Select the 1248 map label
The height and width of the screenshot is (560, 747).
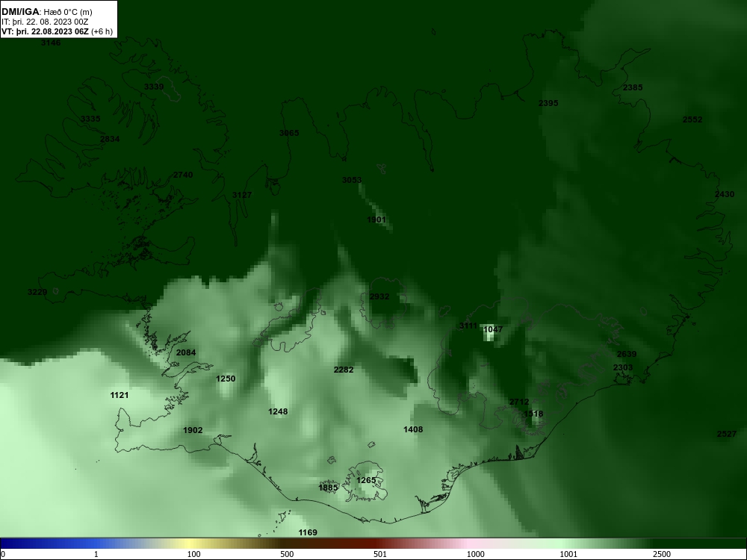point(278,411)
